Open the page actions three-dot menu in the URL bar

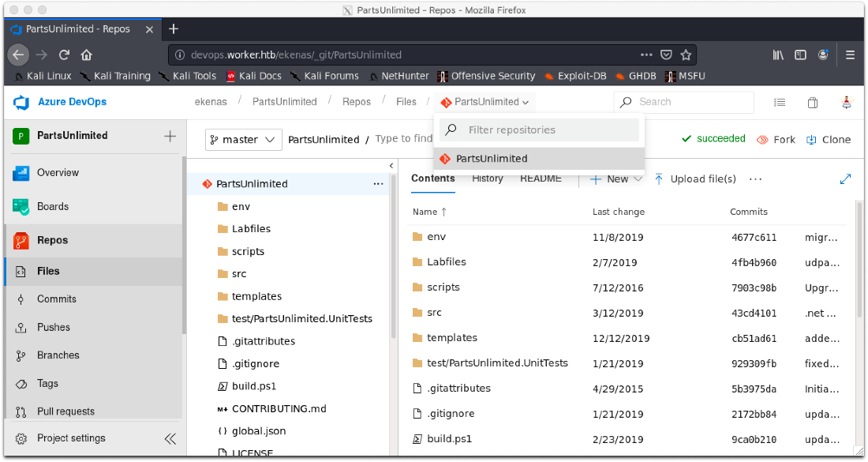[x=646, y=54]
